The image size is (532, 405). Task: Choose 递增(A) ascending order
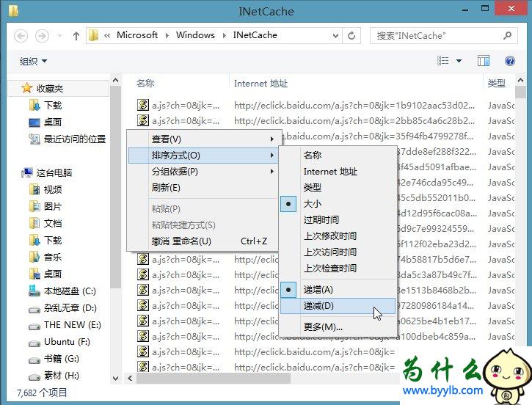point(338,290)
